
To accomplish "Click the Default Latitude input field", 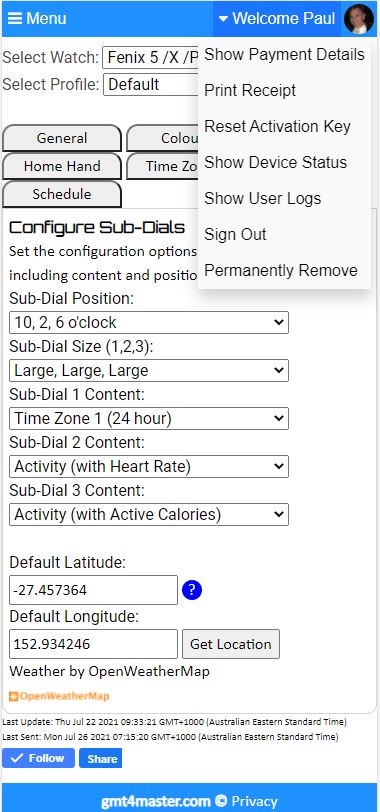I will [94, 590].
